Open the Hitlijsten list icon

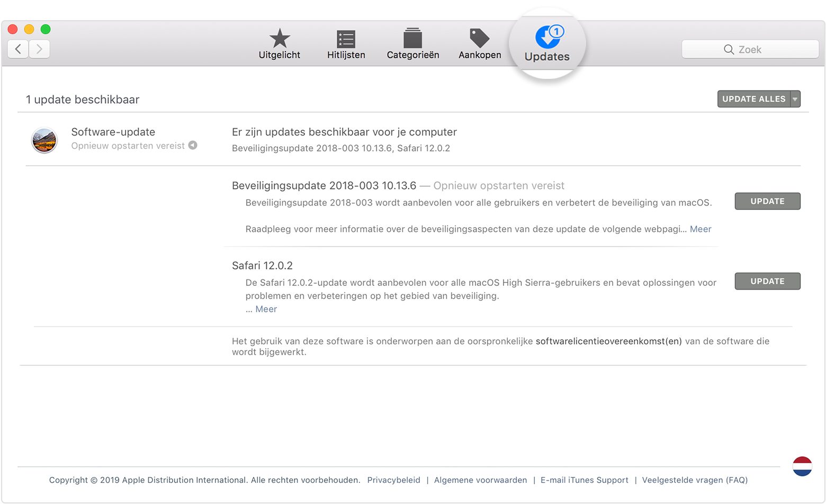(346, 39)
